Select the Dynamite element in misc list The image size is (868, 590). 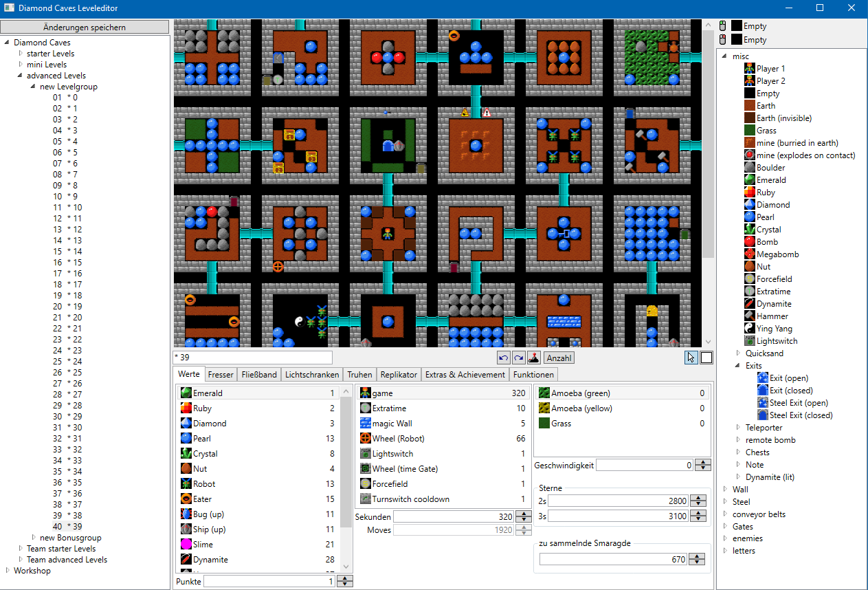tap(774, 304)
